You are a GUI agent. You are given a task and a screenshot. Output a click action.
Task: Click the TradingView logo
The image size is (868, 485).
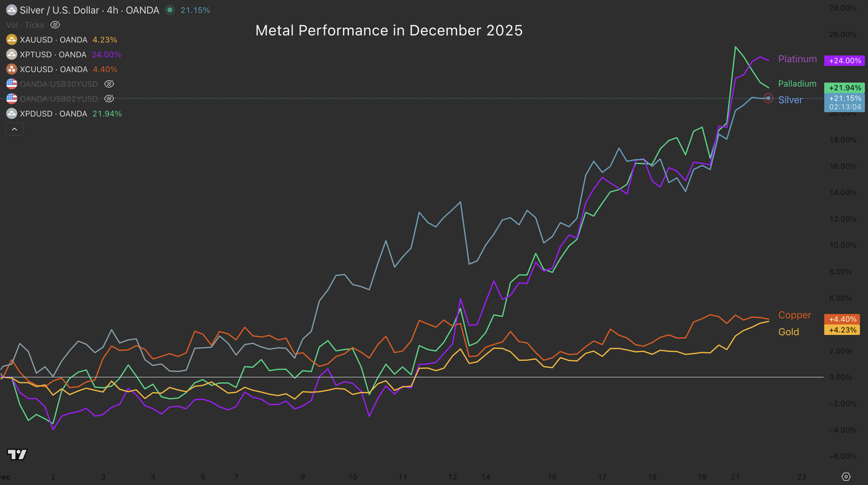(x=17, y=455)
